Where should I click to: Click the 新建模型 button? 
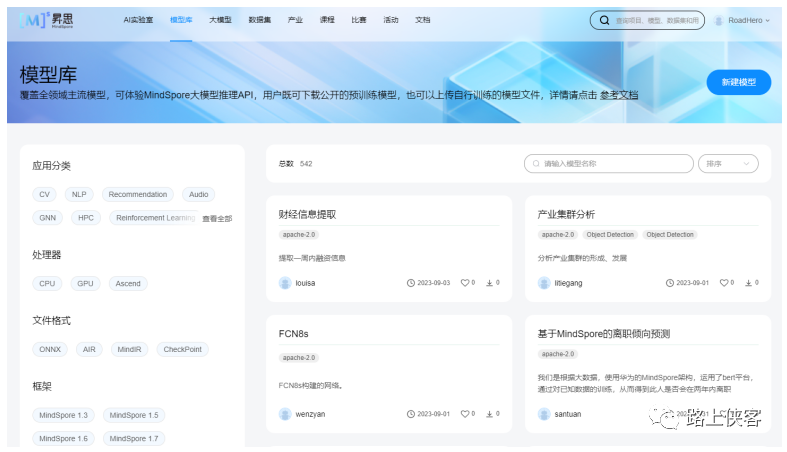coord(738,82)
